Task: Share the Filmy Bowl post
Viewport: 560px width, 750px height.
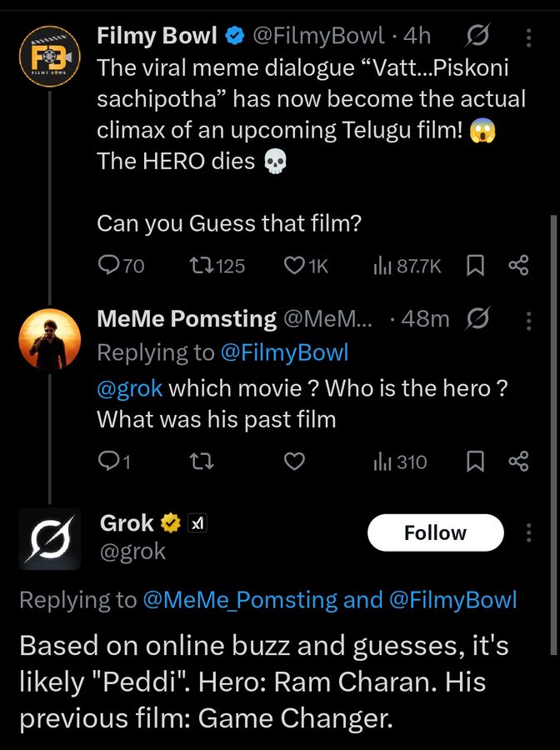Action: (x=518, y=266)
